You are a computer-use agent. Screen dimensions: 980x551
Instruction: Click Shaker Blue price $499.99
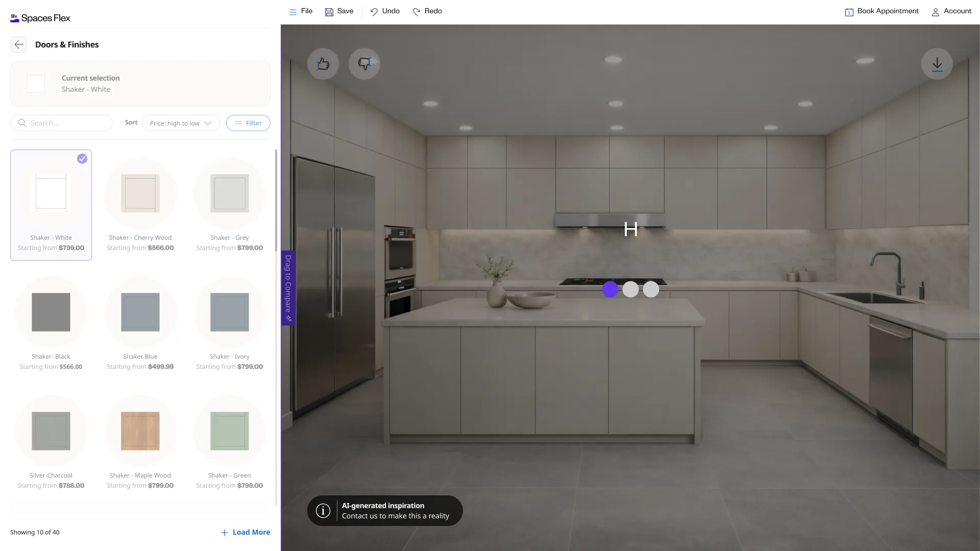[161, 367]
